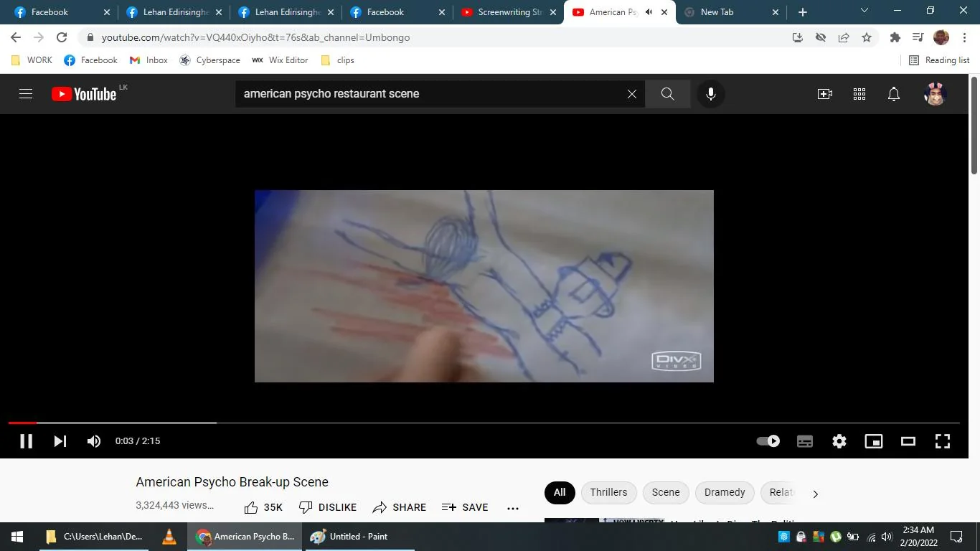
Task: Open the Chrome extensions puzzle menu
Action: pos(895,37)
